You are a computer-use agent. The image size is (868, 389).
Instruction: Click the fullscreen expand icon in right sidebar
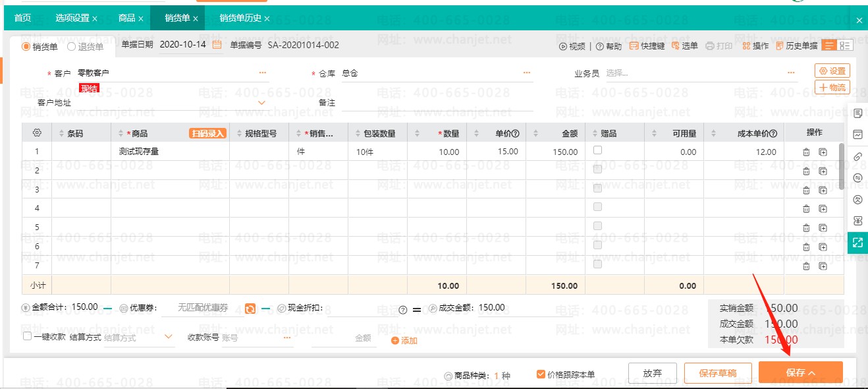[x=857, y=242]
